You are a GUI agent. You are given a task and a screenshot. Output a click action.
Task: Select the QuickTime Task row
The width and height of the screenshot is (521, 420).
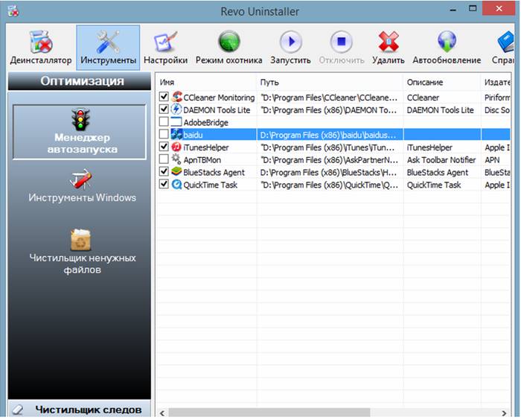click(x=210, y=185)
